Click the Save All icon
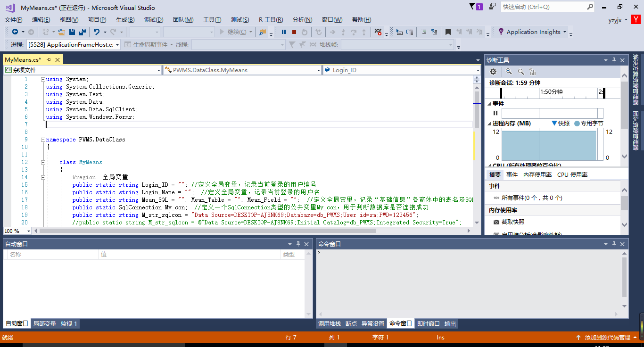This screenshot has width=644, height=347. [x=83, y=32]
